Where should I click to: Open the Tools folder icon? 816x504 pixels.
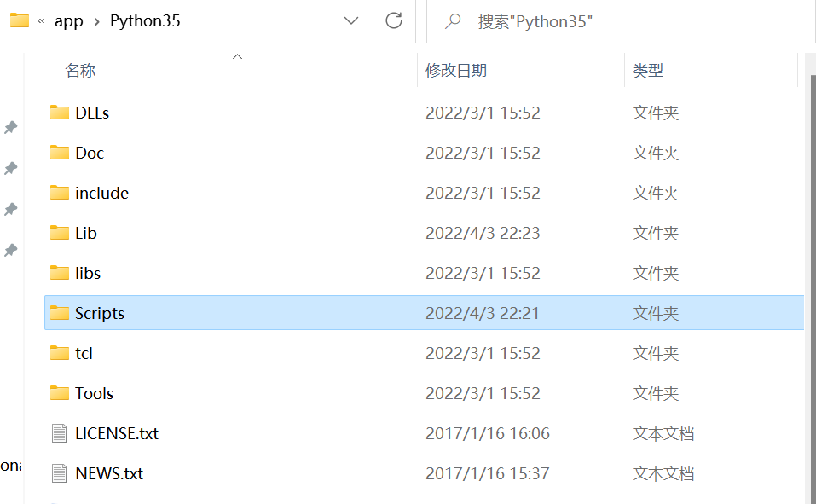(x=59, y=392)
